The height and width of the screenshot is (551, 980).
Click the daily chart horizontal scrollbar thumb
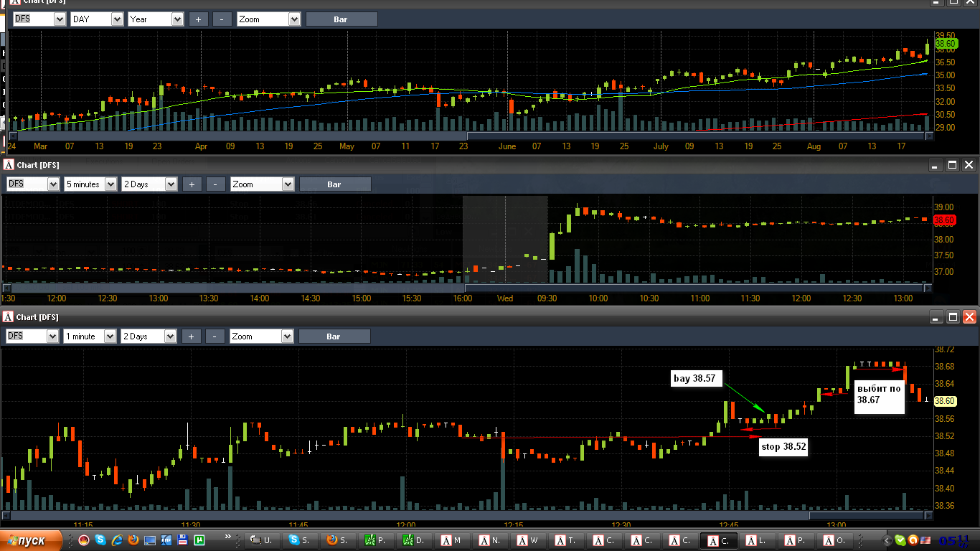[x=696, y=136]
